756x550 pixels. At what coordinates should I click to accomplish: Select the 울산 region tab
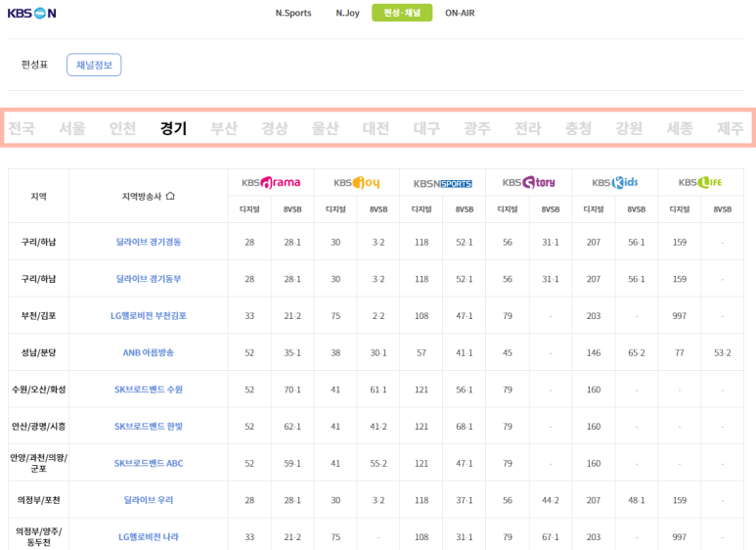[325, 128]
